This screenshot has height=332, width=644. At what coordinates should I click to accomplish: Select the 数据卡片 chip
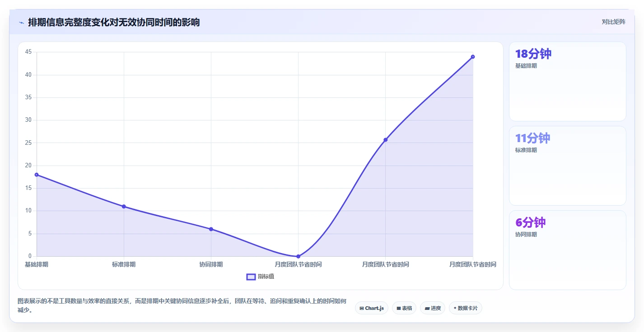pos(466,308)
